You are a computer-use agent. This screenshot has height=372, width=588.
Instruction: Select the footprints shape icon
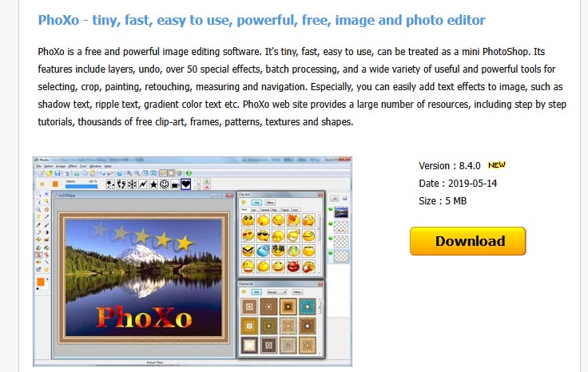point(121,184)
